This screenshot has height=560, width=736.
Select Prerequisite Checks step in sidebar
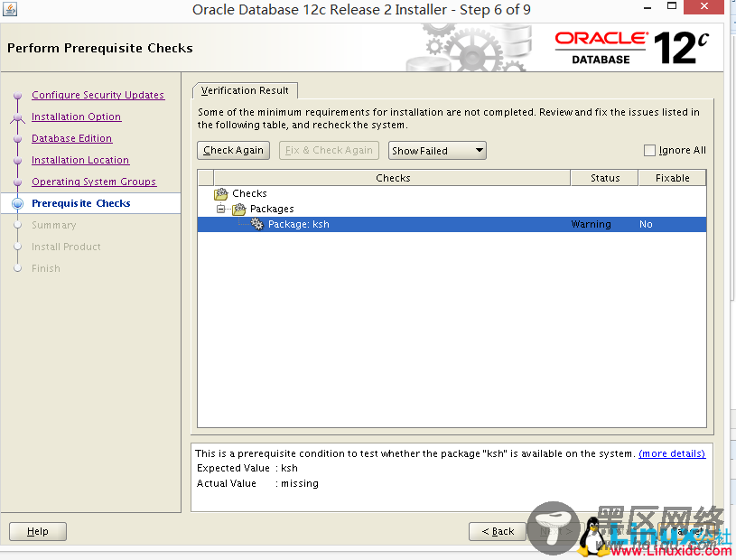click(81, 203)
